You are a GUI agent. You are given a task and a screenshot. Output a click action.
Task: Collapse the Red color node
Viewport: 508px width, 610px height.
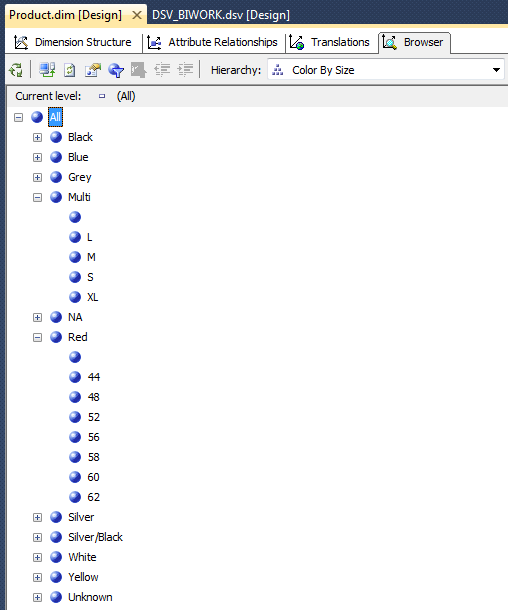click(x=37, y=337)
